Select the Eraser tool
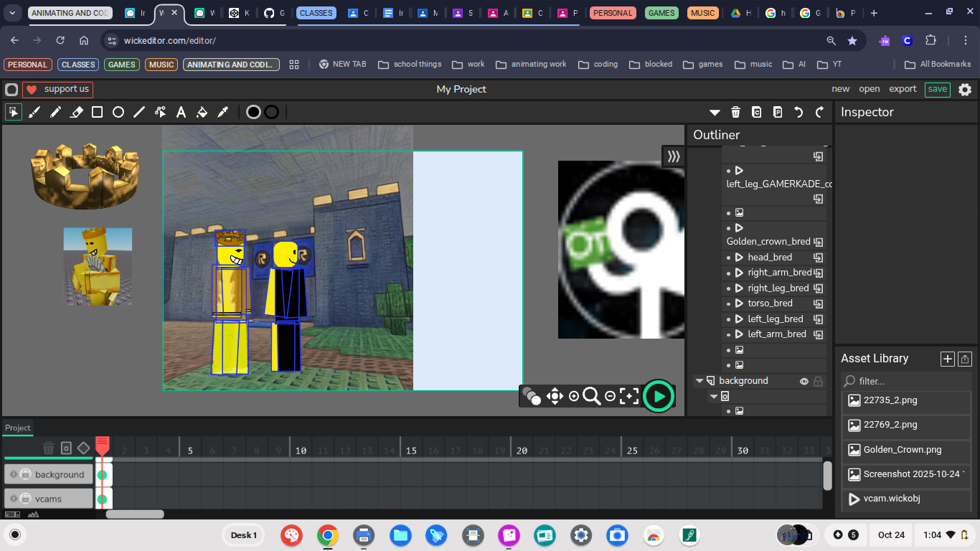The height and width of the screenshot is (551, 980). coord(76,112)
